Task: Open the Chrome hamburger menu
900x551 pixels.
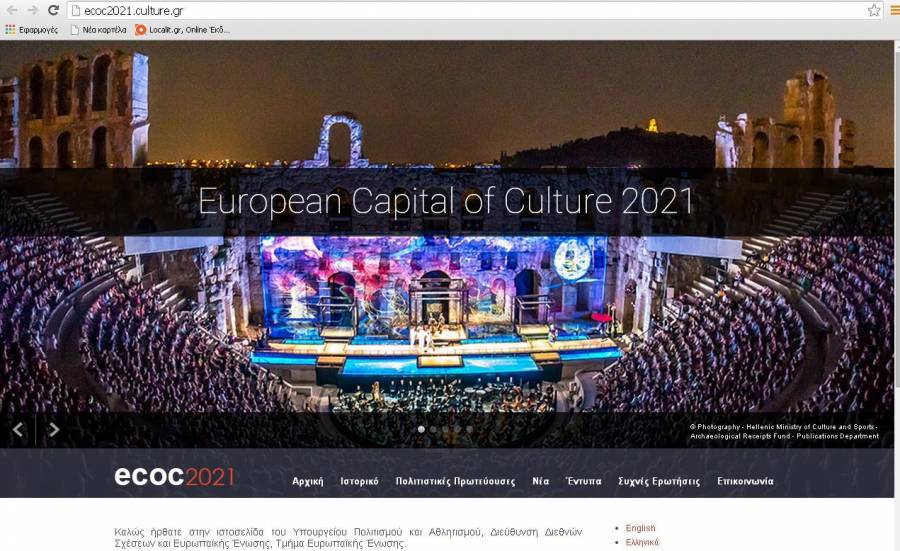Action: pyautogui.click(x=894, y=10)
